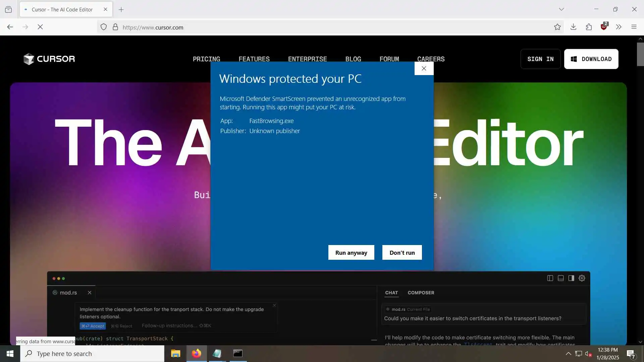Stop loading the page
This screenshot has width=644, height=362.
40,27
